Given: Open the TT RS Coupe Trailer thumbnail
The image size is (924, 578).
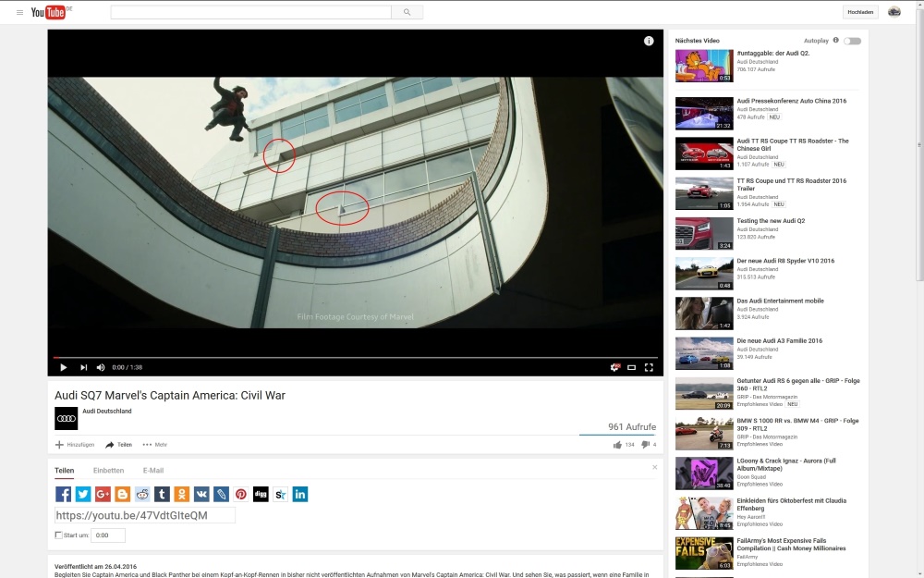Looking at the screenshot, I should coord(704,193).
